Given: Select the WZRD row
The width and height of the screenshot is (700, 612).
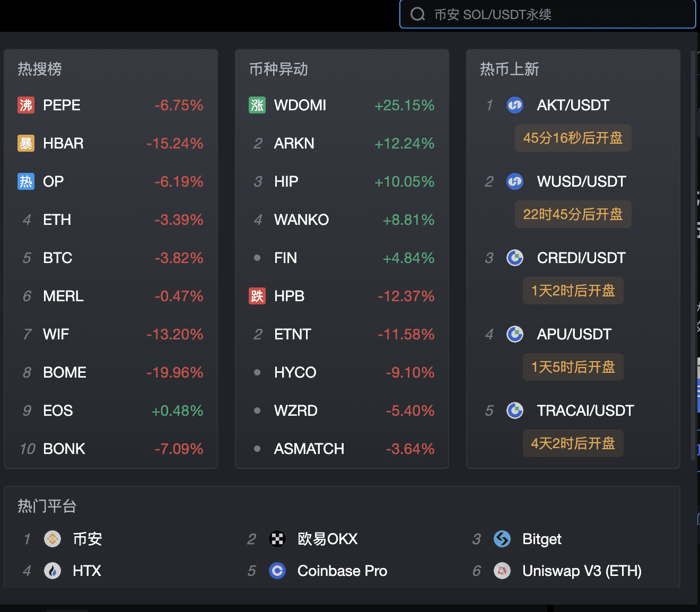Looking at the screenshot, I should 342,410.
